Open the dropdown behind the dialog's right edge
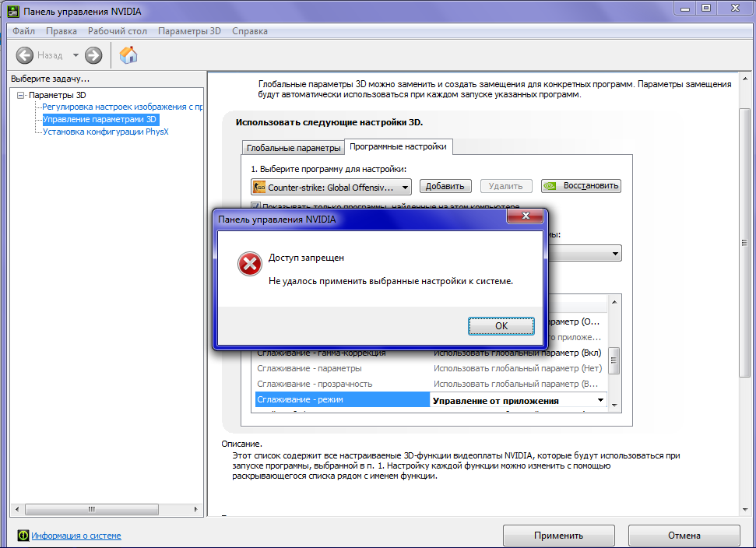This screenshot has width=756, height=548. coord(615,254)
